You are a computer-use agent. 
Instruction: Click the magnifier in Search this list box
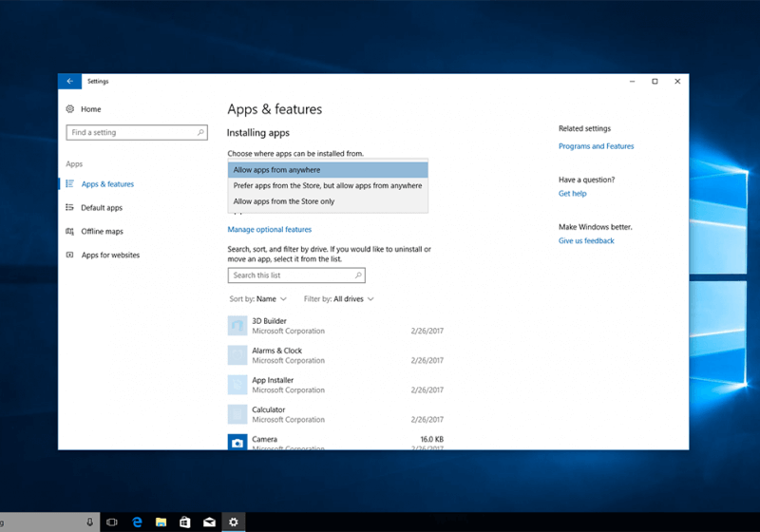tap(358, 275)
